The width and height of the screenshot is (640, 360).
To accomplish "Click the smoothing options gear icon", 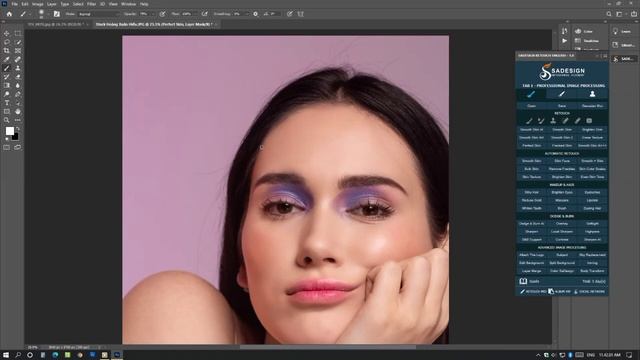I will (256, 14).
